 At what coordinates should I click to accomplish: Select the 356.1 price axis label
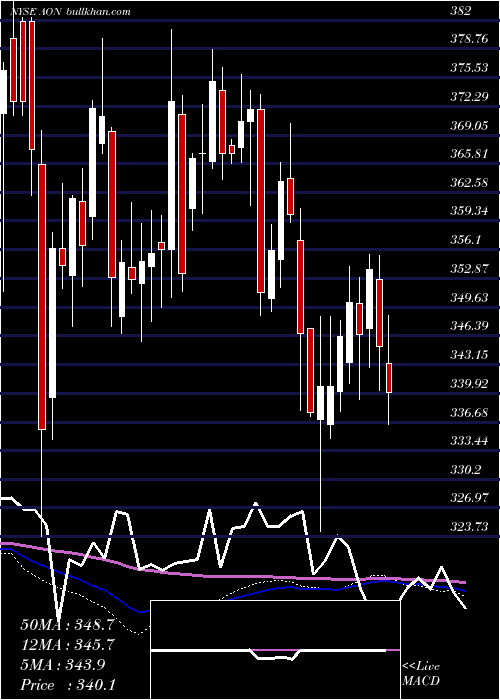[465, 240]
